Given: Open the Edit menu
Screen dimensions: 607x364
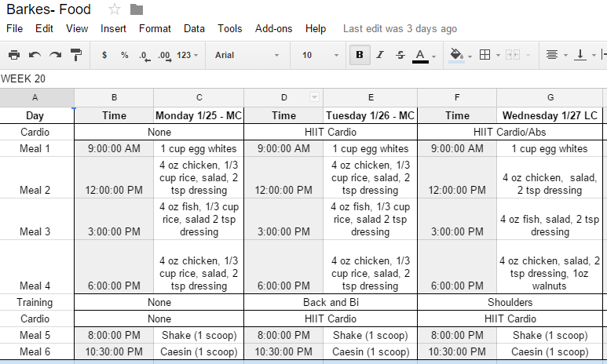Looking at the screenshot, I should pyautogui.click(x=44, y=28).
